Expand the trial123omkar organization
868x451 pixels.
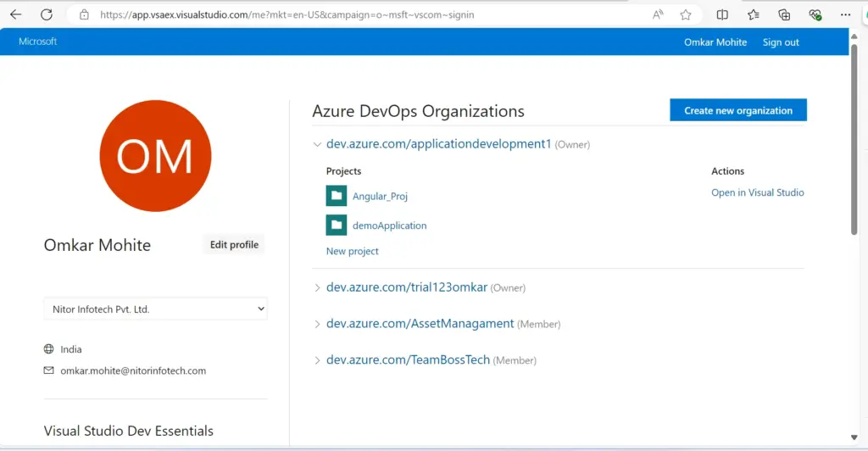click(x=317, y=287)
